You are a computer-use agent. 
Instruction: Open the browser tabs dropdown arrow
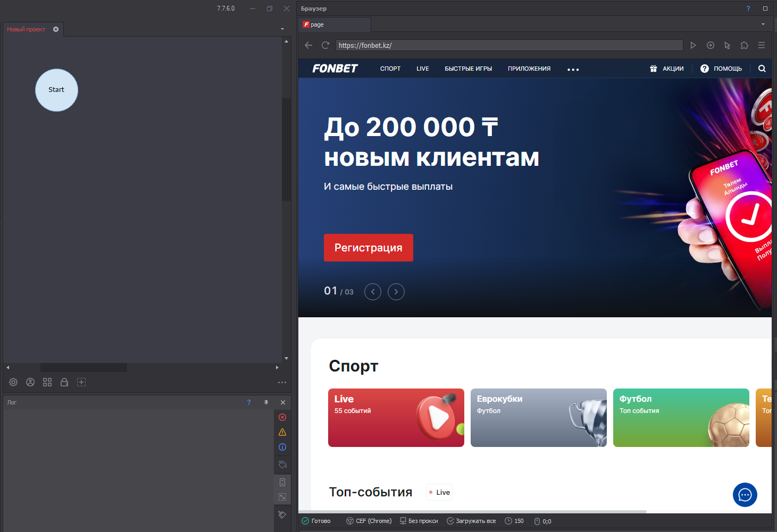click(x=763, y=24)
